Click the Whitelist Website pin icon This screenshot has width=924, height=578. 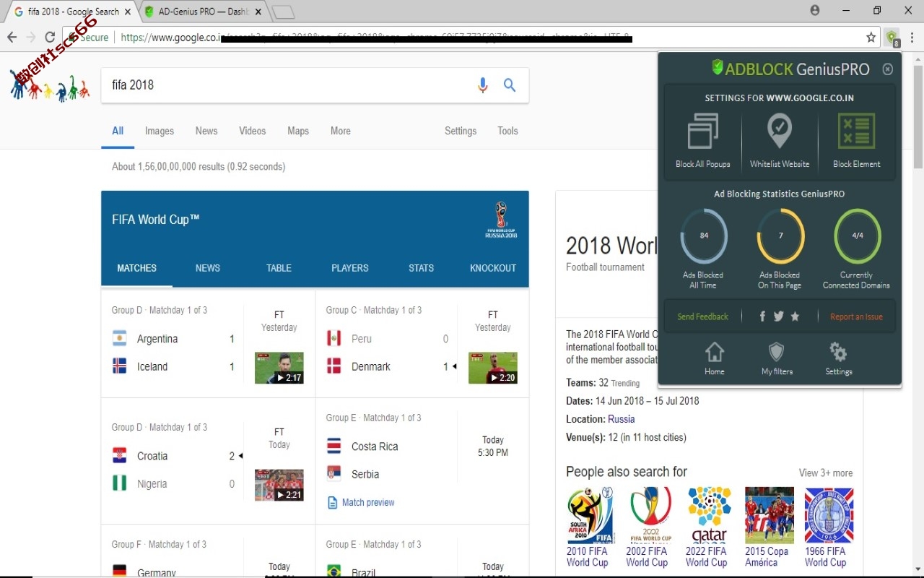780,131
